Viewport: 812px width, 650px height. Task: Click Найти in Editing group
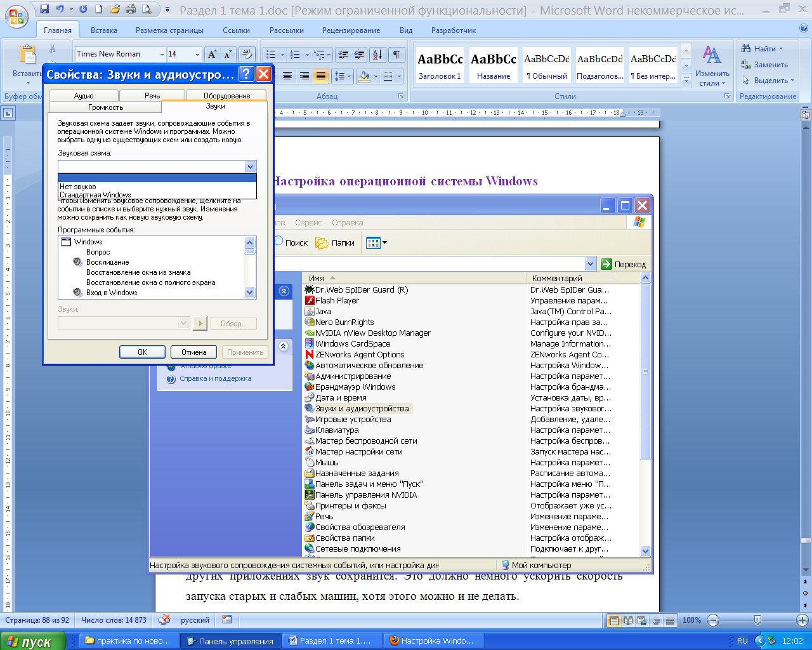[x=761, y=48]
